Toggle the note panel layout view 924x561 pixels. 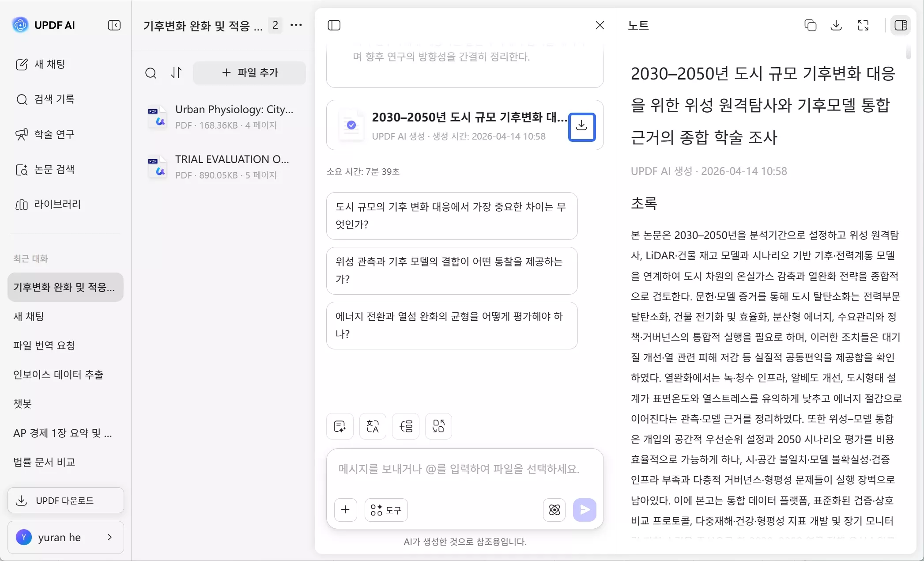click(901, 25)
